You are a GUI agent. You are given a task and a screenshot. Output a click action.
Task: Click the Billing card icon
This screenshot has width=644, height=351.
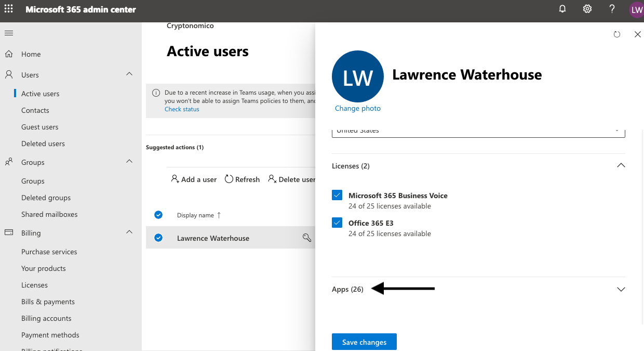coord(9,233)
